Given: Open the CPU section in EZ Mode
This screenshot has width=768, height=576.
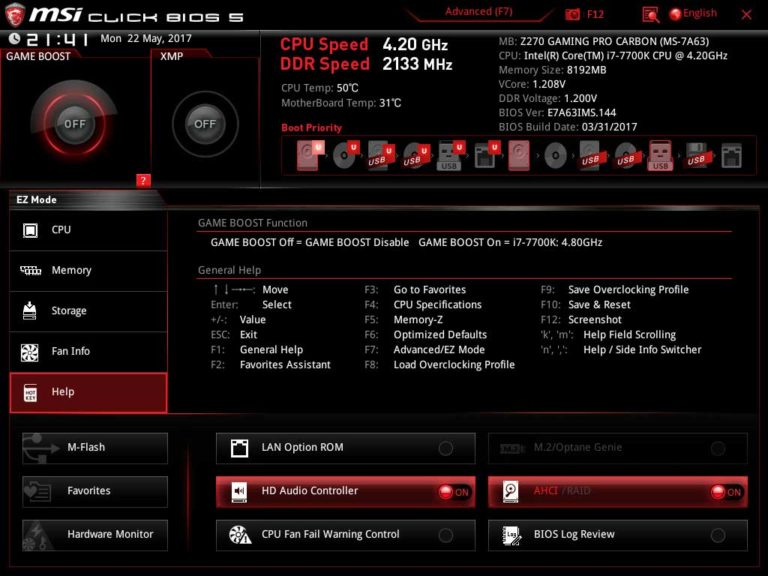Looking at the screenshot, I should pyautogui.click(x=88, y=230).
